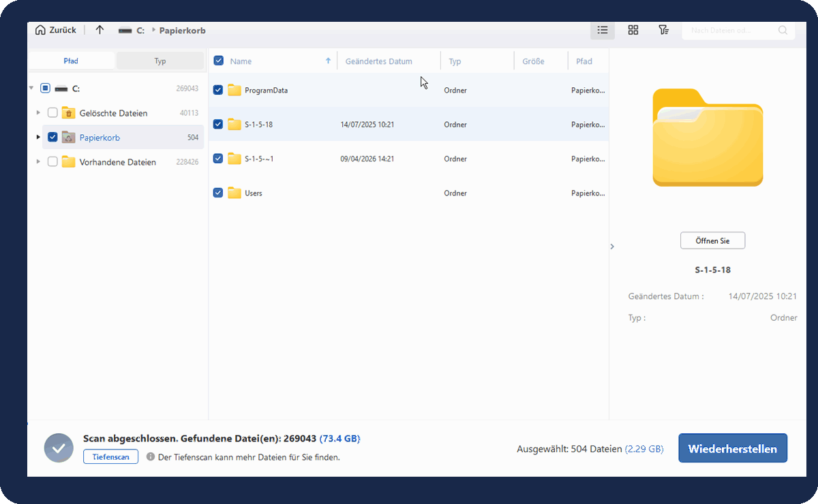The height and width of the screenshot is (504, 818).
Task: Switch to grid thumbnail view icon
Action: (x=633, y=30)
